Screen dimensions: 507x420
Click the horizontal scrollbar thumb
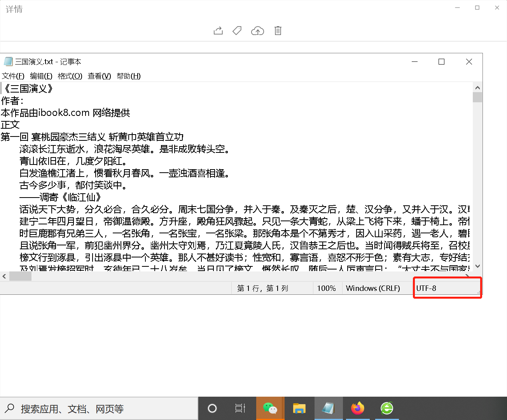[20, 276]
